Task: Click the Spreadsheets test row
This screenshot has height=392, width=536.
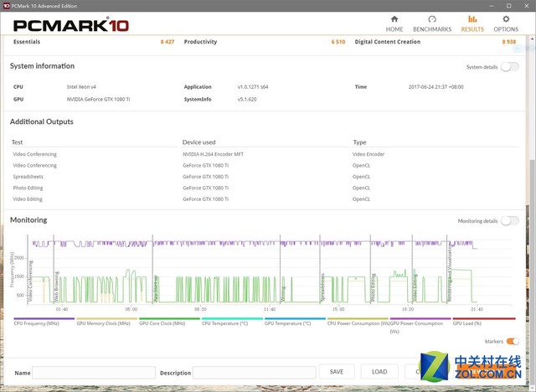Action: tap(28, 177)
